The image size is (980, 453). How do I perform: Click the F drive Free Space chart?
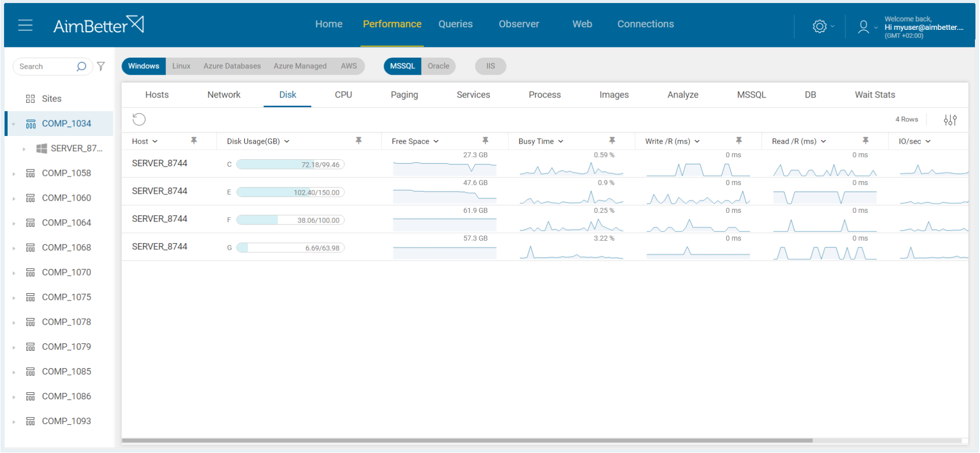coord(445,224)
